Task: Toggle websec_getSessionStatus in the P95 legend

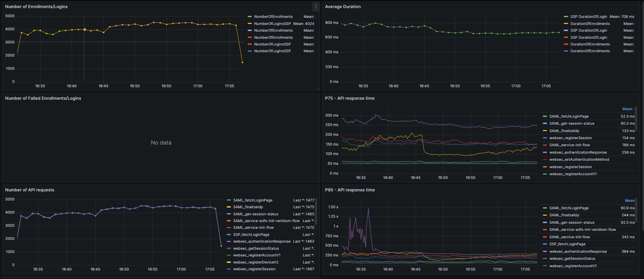Action: coord(572,258)
